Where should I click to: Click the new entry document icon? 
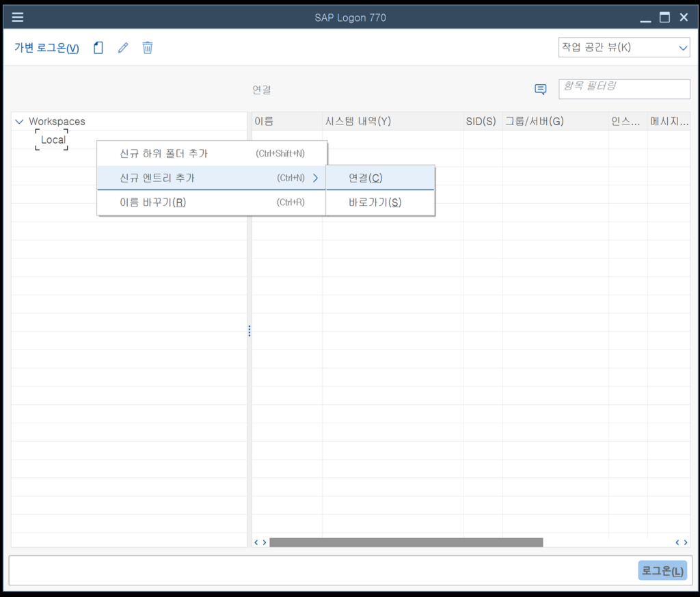point(98,48)
